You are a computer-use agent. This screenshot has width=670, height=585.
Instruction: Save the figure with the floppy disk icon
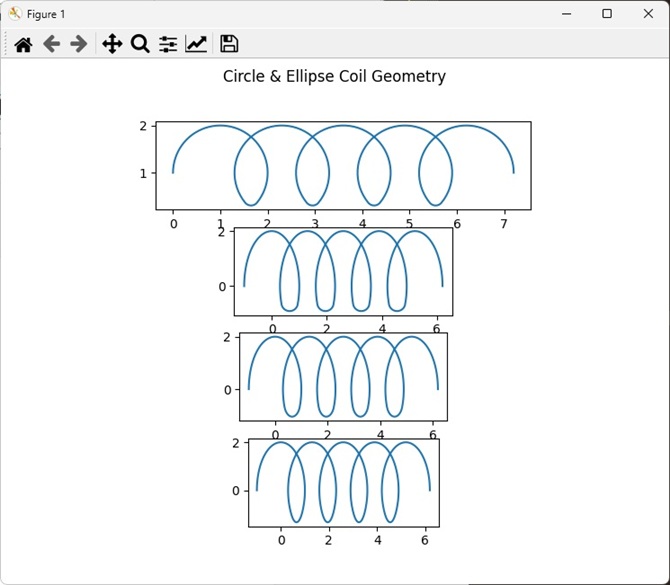pyautogui.click(x=229, y=44)
